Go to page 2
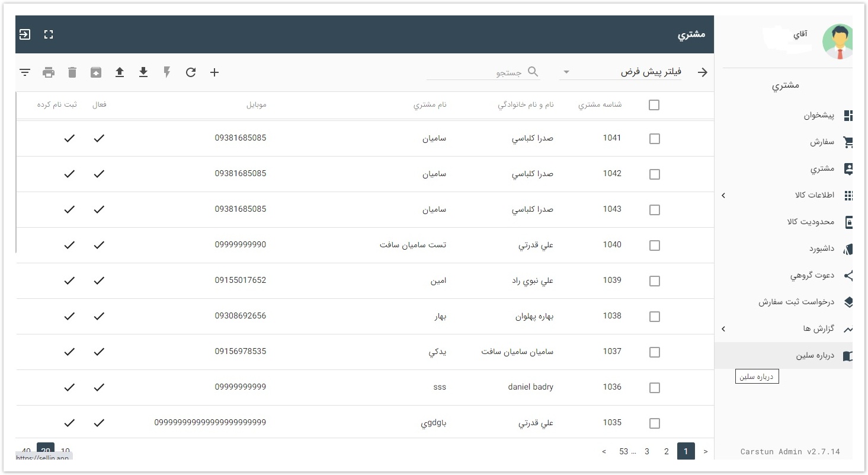Screen dimensions: 868x475 [666, 451]
